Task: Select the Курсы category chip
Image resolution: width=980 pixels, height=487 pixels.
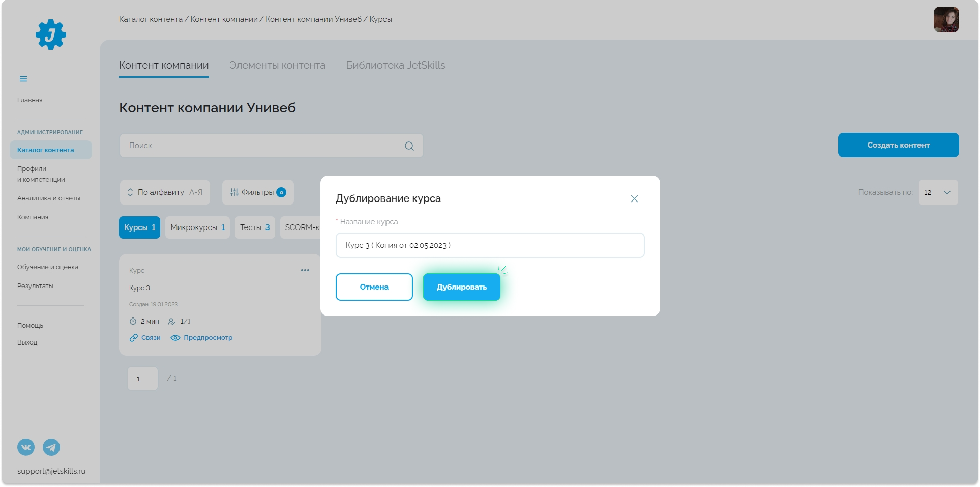Action: tap(139, 227)
